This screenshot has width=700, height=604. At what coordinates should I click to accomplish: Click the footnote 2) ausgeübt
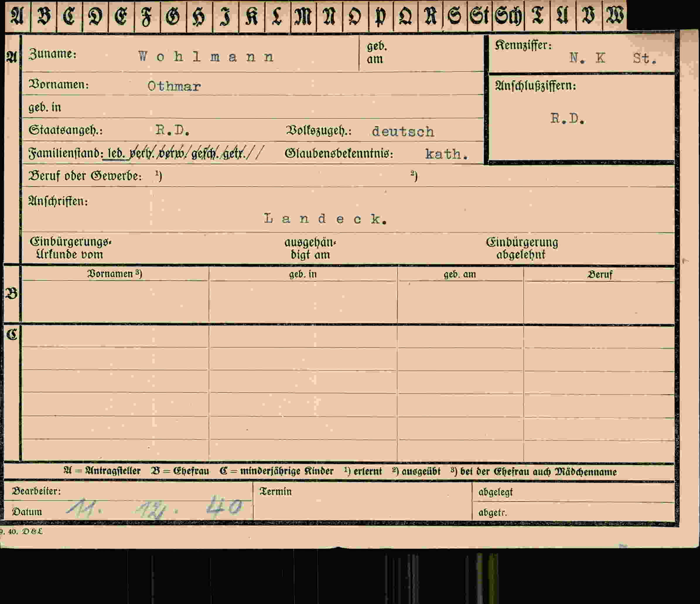coord(416,472)
